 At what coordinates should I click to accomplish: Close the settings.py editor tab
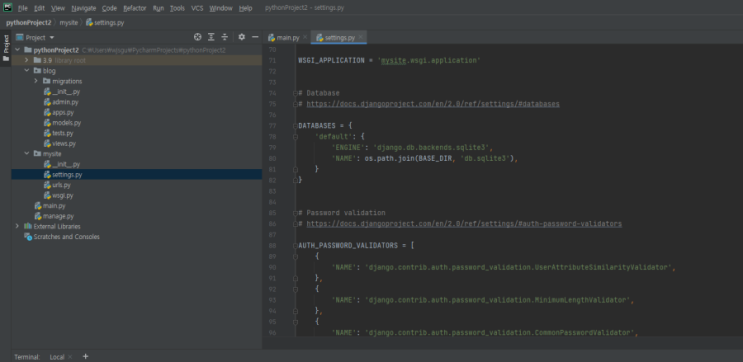[x=361, y=37]
